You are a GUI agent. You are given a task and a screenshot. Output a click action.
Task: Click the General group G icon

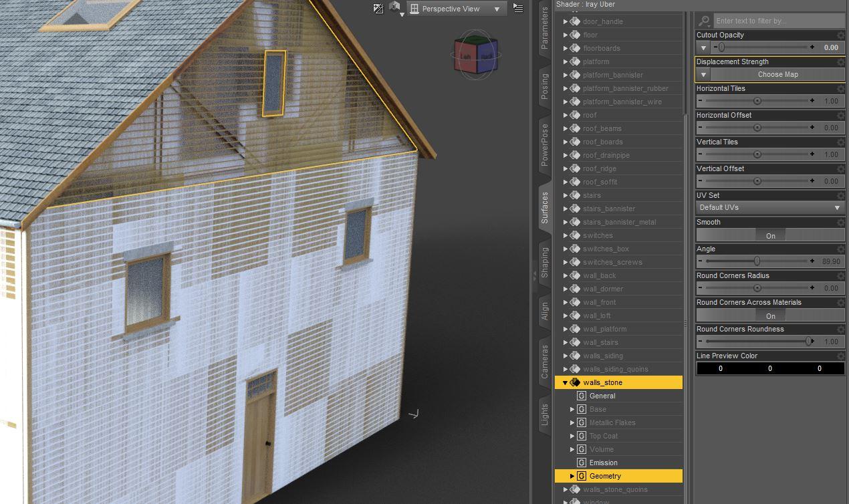pos(582,396)
